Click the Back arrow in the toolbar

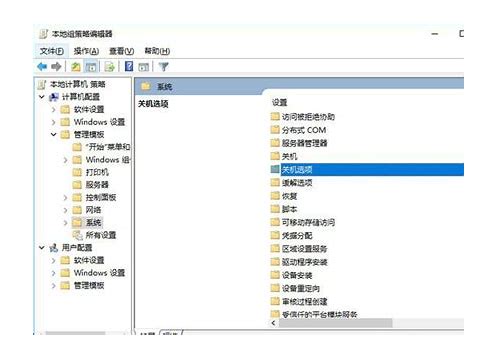42,67
